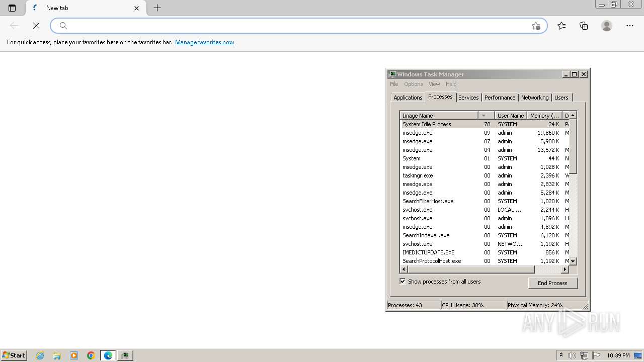Select SearchIndexer.exe process row
The width and height of the screenshot is (644, 362).
(x=485, y=235)
